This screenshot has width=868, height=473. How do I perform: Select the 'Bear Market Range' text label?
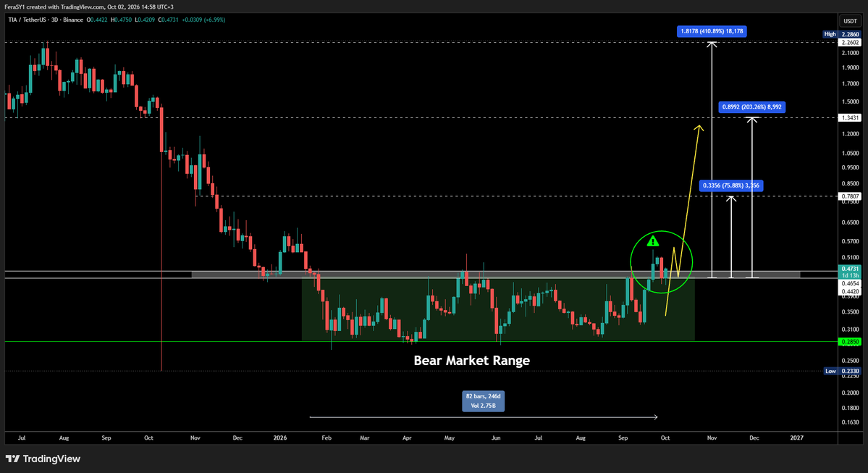click(471, 361)
